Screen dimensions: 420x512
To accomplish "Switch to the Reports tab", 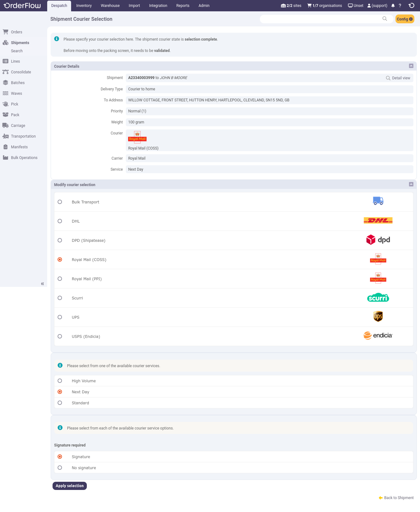I will tap(183, 6).
